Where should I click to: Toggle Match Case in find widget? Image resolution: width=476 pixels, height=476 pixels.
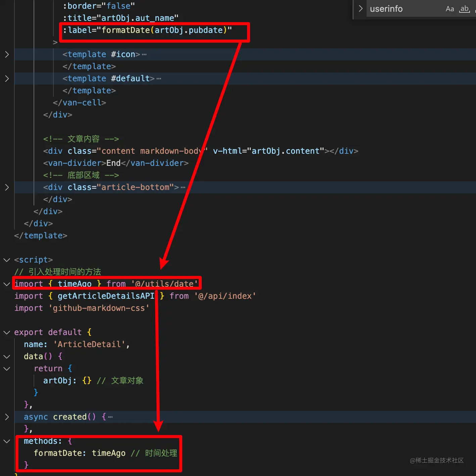pos(450,9)
